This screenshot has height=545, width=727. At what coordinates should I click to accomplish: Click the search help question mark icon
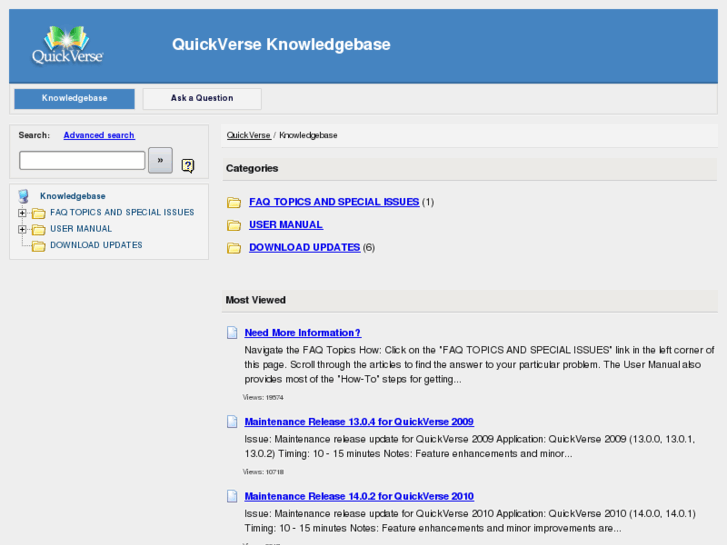click(x=188, y=166)
